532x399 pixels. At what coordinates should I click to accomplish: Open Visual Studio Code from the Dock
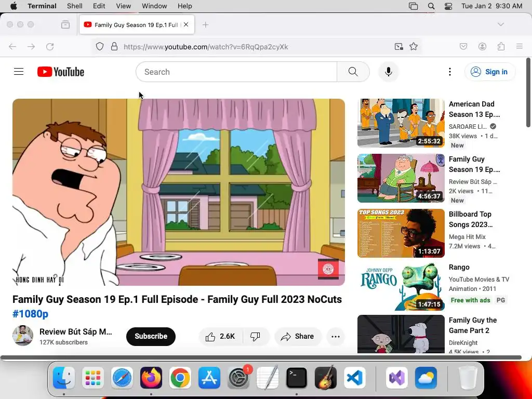tap(355, 378)
